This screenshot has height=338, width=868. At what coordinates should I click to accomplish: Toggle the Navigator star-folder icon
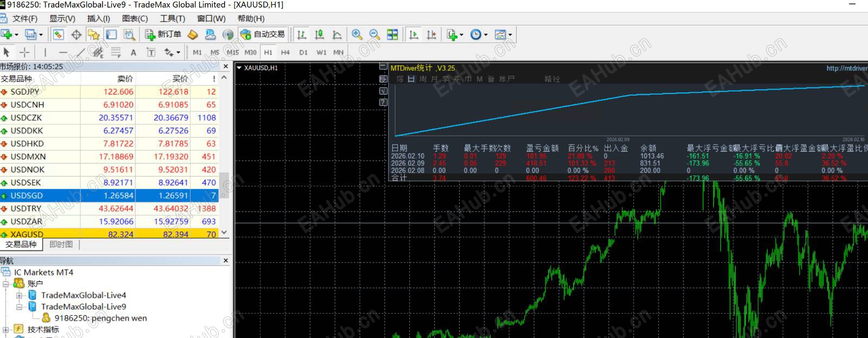coord(94,35)
